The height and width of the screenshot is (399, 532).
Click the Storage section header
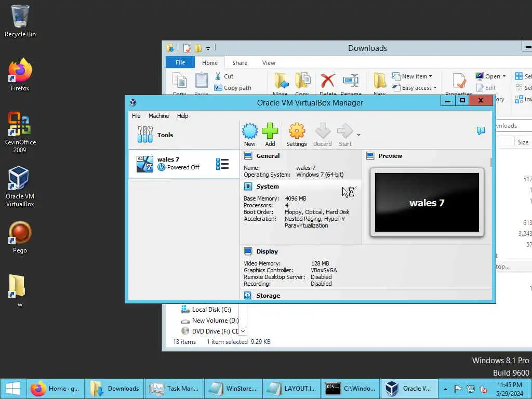[x=268, y=296]
